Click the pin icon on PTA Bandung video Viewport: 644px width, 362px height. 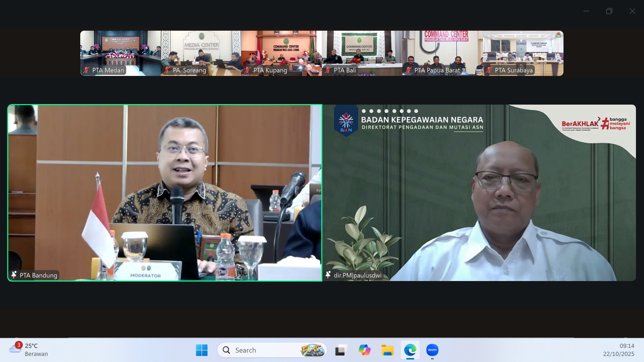click(x=14, y=275)
